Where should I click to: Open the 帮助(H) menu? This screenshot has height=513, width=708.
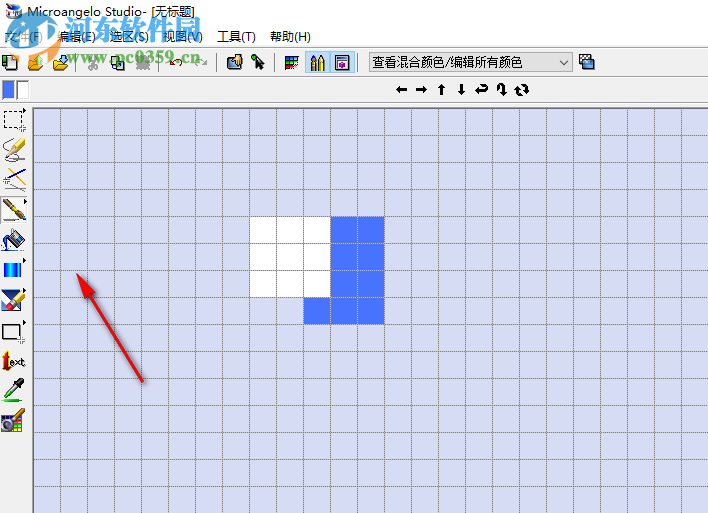click(290, 37)
